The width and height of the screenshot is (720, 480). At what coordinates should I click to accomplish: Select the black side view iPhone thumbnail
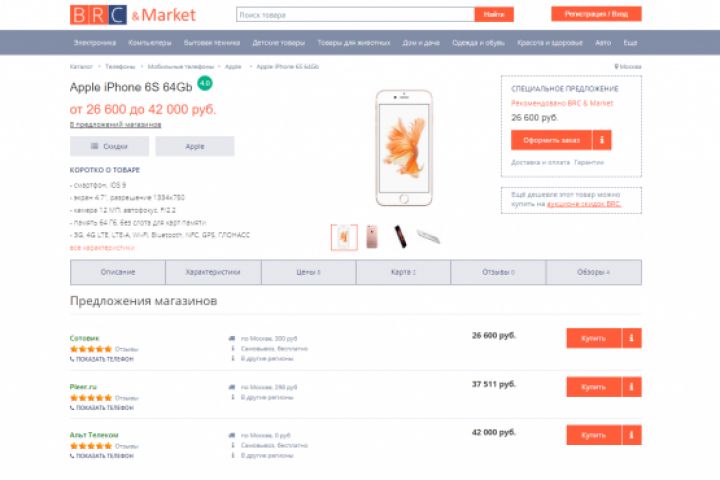[x=400, y=237]
